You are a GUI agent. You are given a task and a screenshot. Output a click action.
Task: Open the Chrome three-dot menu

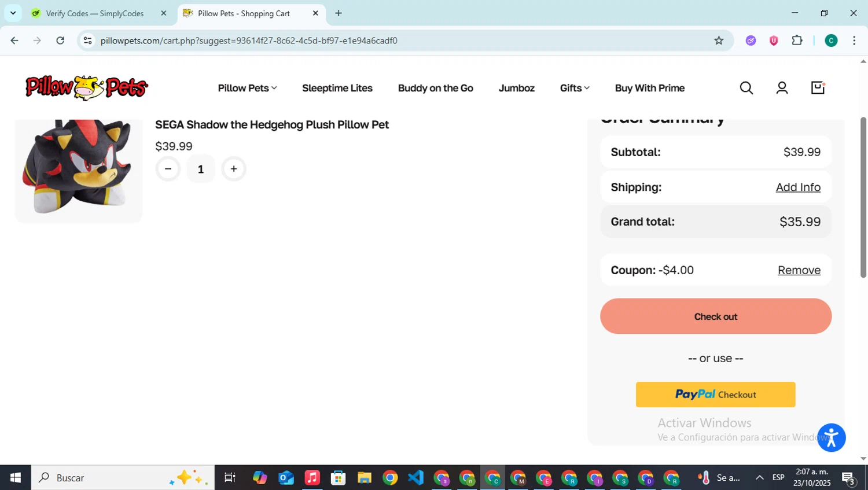pyautogui.click(x=854, y=40)
